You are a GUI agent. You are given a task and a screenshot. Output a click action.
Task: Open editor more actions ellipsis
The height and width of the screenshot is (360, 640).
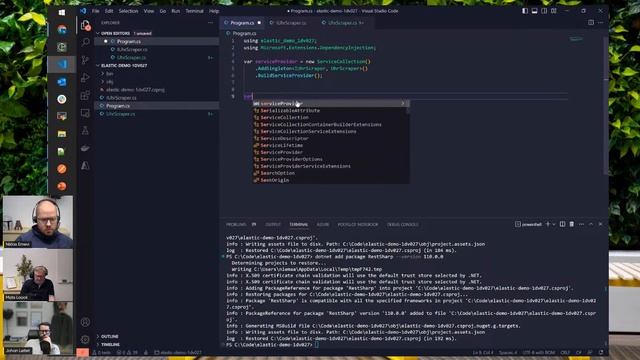tap(600, 23)
